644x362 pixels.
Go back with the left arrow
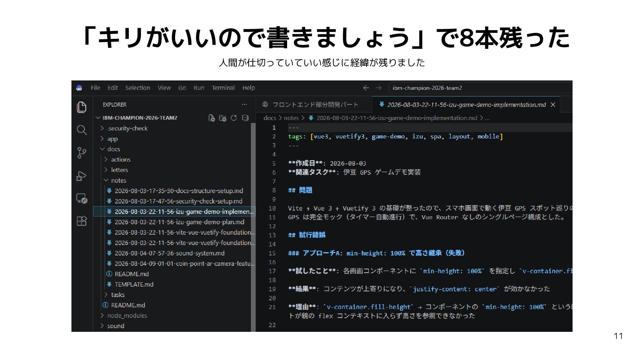(x=366, y=88)
